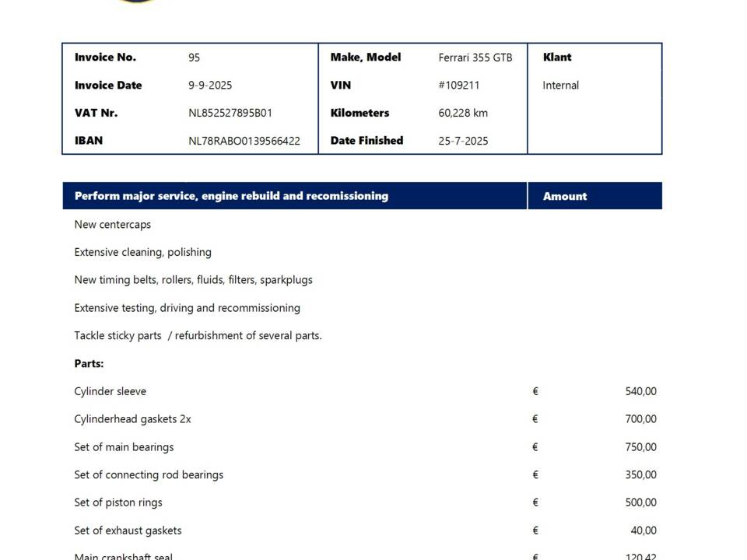The width and height of the screenshot is (747, 560).
Task: Select the 60,228 km value
Action: [x=463, y=113]
